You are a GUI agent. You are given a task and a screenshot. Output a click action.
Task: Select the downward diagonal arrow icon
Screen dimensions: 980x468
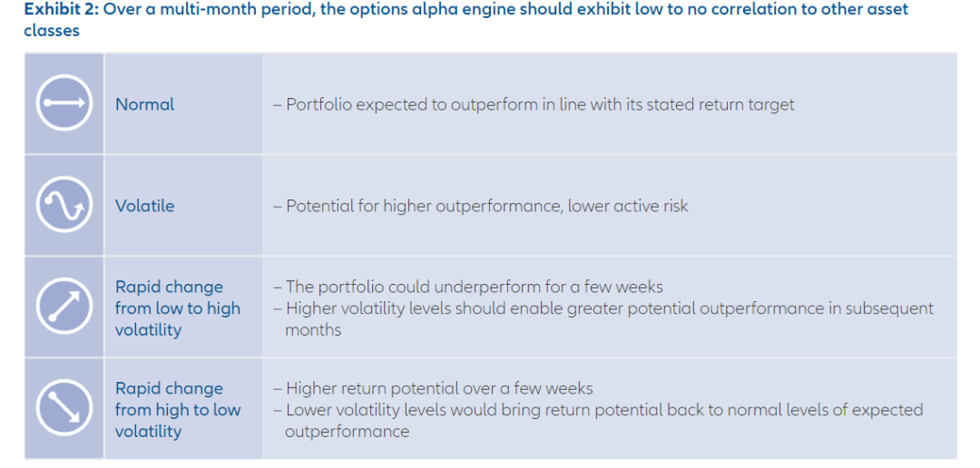[64, 409]
